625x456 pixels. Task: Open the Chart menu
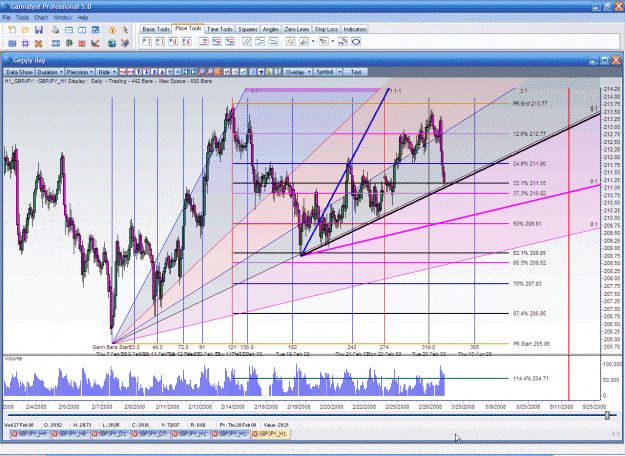[41, 18]
